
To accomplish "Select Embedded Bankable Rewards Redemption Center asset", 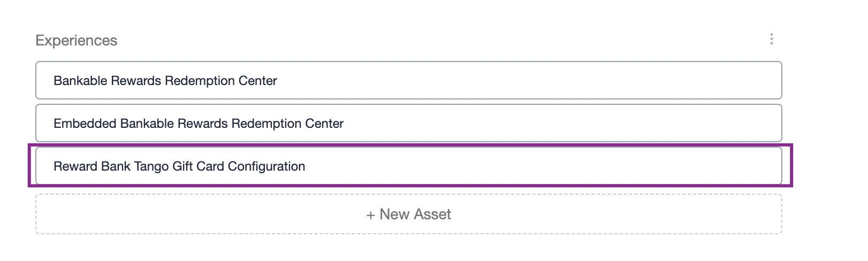I will coord(409,123).
